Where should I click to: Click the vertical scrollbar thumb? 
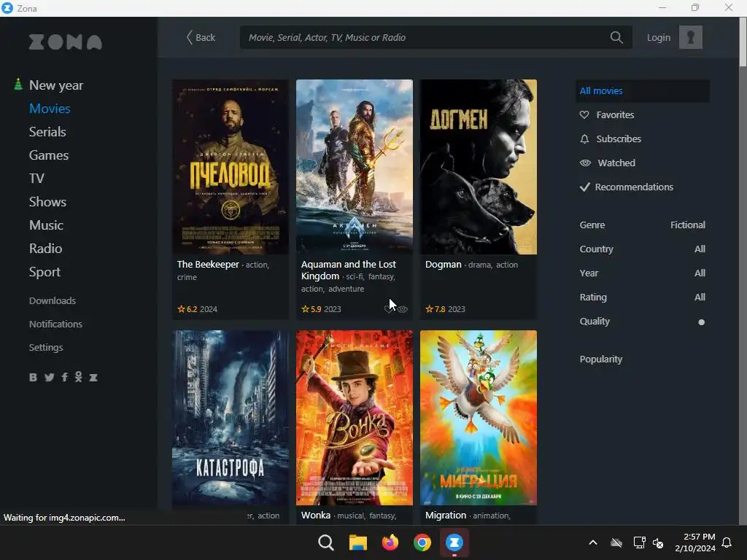point(743,42)
